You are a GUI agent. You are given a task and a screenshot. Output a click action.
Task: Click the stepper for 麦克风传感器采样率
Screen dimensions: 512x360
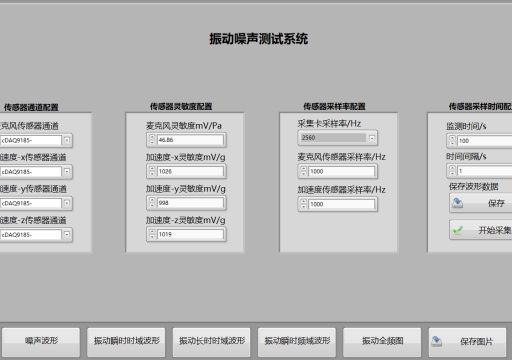click(x=303, y=171)
